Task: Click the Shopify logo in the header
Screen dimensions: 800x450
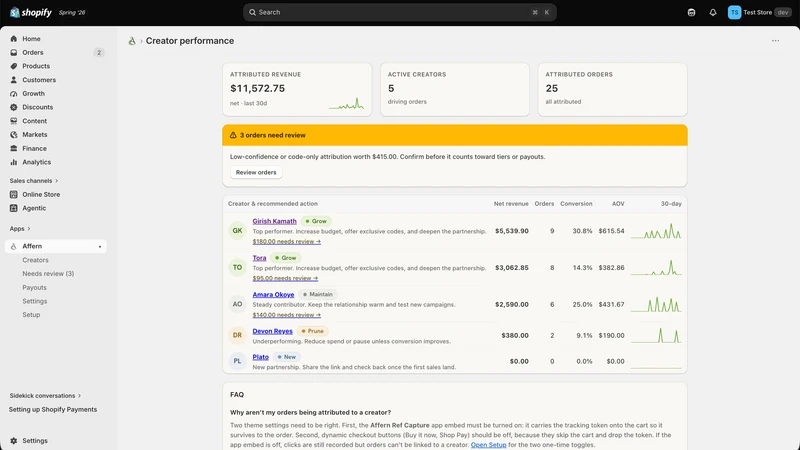Action: tap(31, 12)
